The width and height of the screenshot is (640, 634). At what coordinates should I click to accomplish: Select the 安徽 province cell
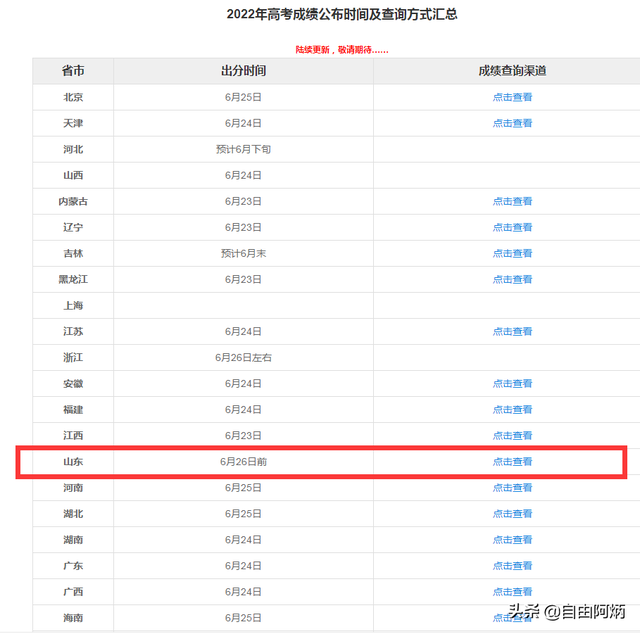point(73,384)
